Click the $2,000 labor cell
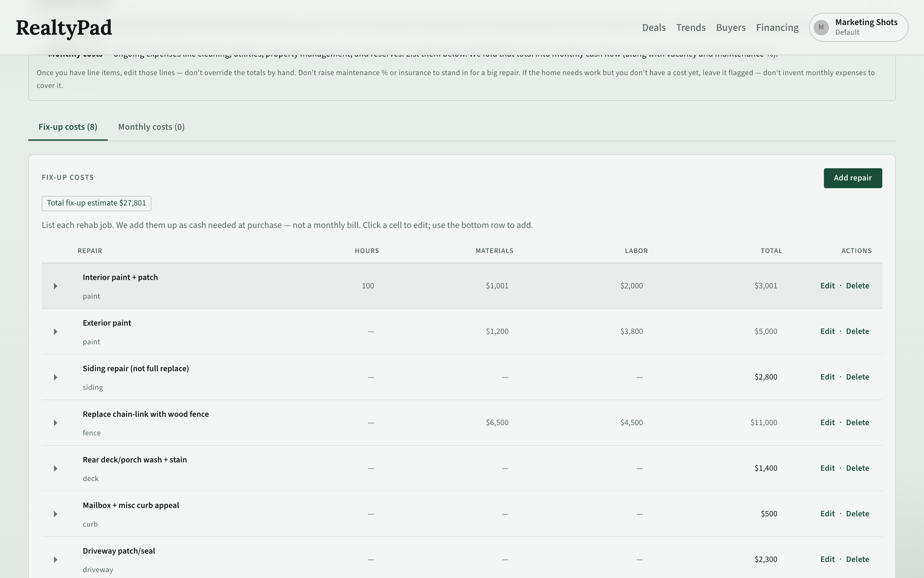924x578 pixels. [631, 286]
